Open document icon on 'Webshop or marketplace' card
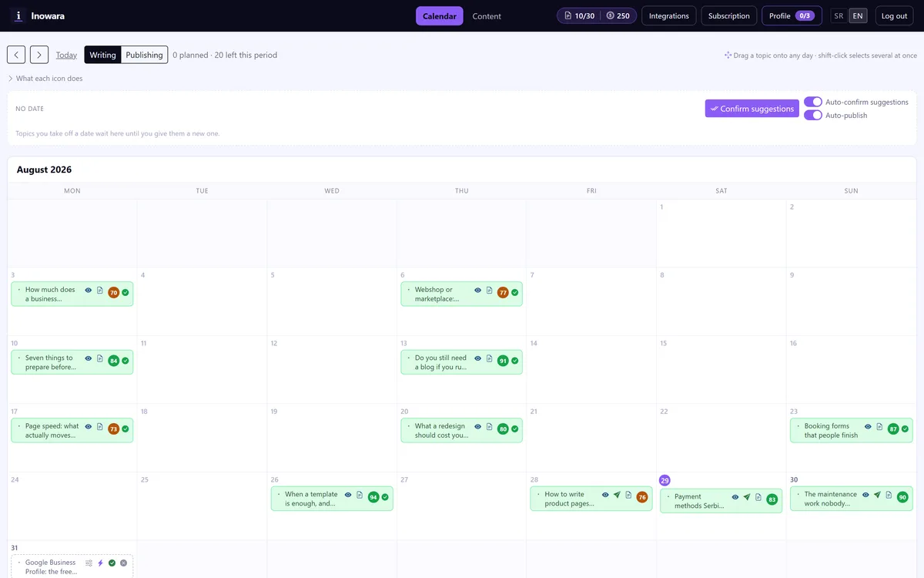 coord(489,291)
